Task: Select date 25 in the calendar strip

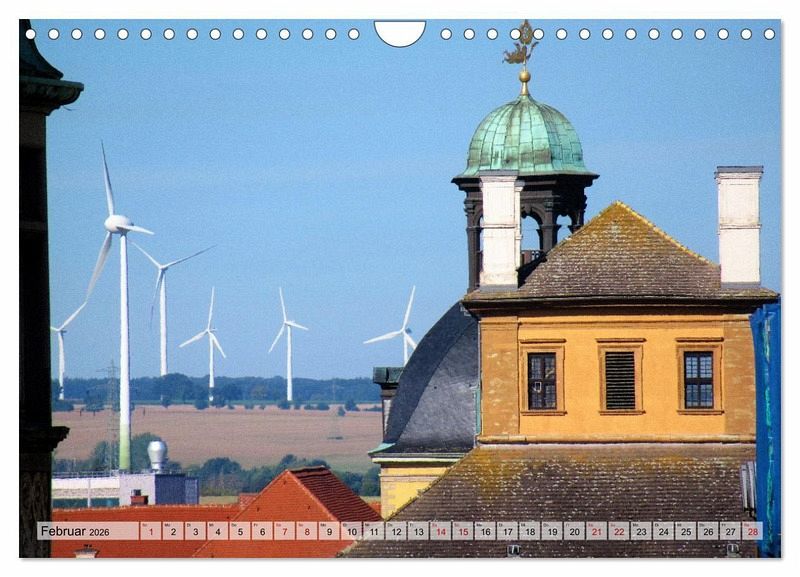Action: 686,531
